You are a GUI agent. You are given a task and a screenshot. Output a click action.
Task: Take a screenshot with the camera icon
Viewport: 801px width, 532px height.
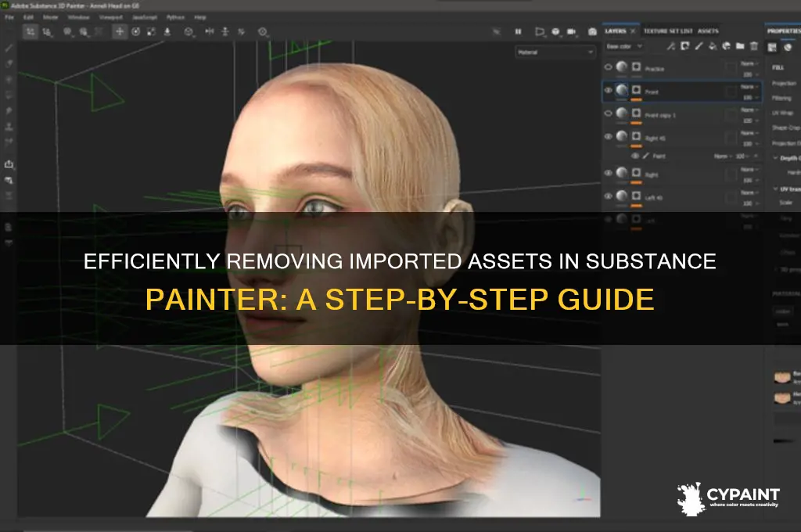click(592, 31)
